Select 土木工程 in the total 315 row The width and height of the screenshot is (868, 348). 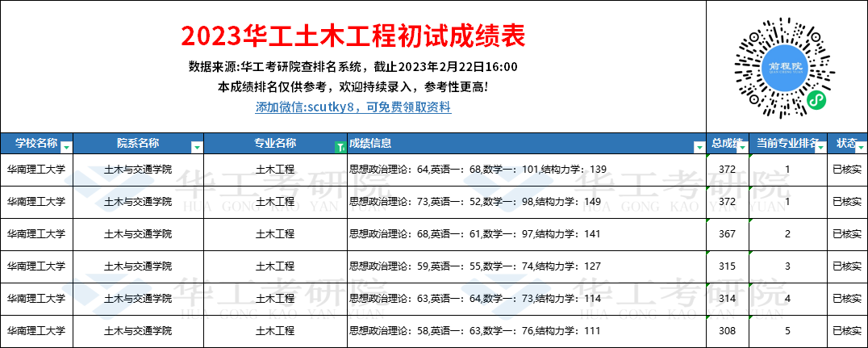click(275, 266)
